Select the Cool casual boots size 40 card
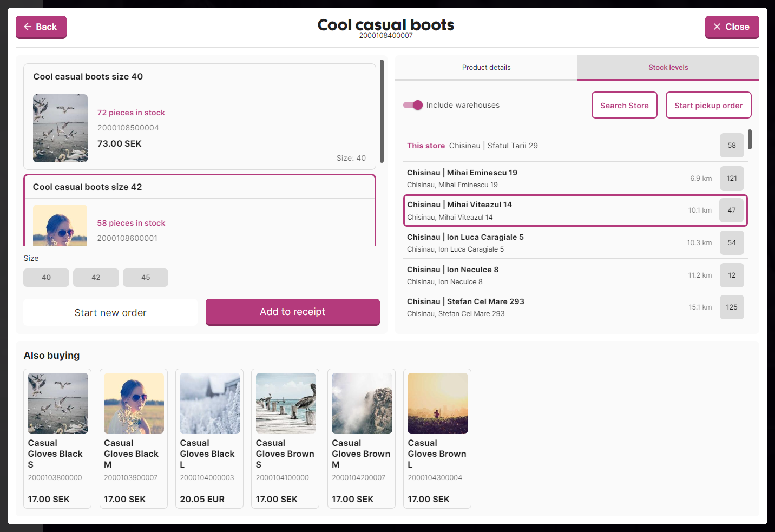Viewport: 775px width, 532px height. point(199,116)
